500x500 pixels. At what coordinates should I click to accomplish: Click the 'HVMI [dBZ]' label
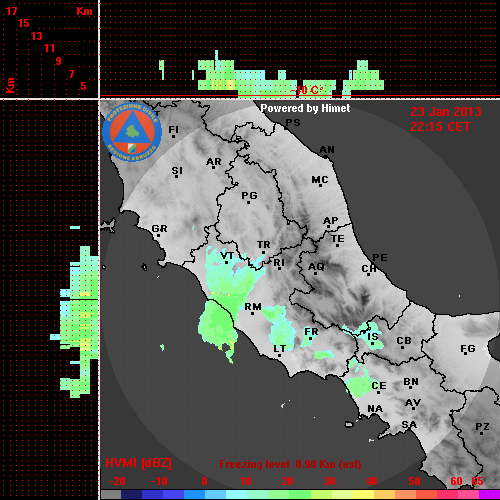[138, 463]
